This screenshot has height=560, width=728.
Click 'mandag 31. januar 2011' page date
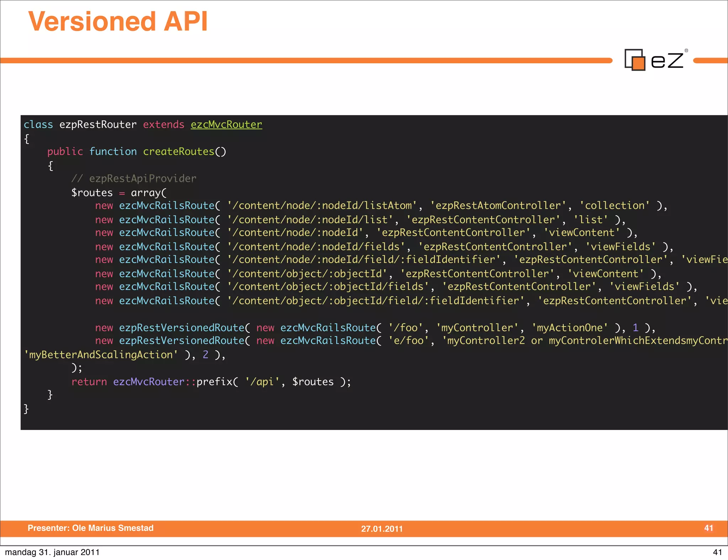pyautogui.click(x=52, y=552)
